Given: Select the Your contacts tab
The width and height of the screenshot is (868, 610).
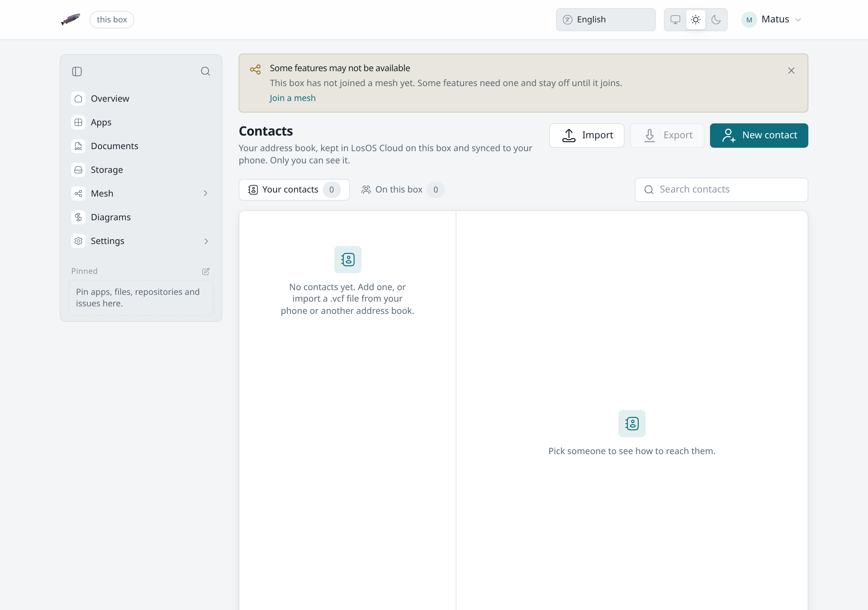Looking at the screenshot, I should point(294,190).
